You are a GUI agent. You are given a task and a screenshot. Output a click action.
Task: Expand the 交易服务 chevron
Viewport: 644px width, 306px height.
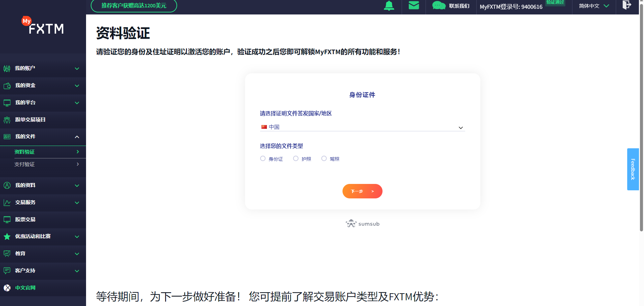(x=77, y=203)
